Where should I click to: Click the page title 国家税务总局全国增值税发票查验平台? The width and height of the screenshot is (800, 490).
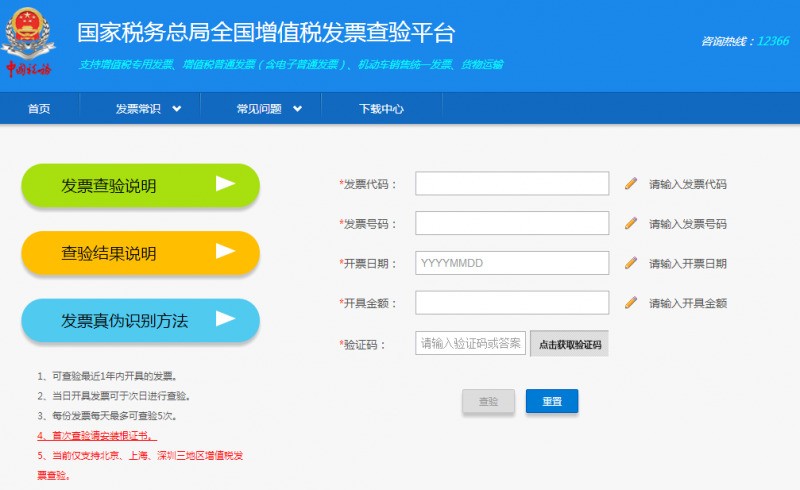click(266, 32)
